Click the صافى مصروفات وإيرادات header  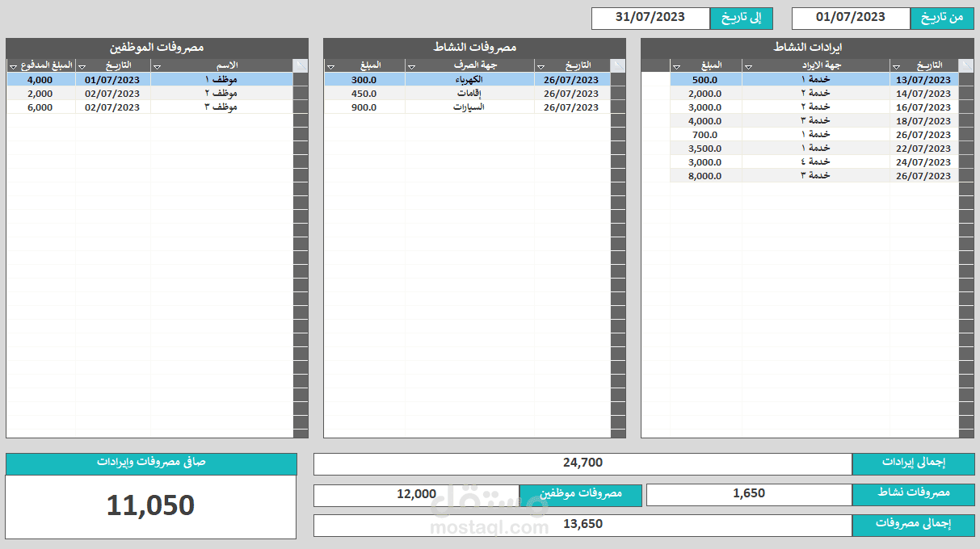tap(151, 464)
